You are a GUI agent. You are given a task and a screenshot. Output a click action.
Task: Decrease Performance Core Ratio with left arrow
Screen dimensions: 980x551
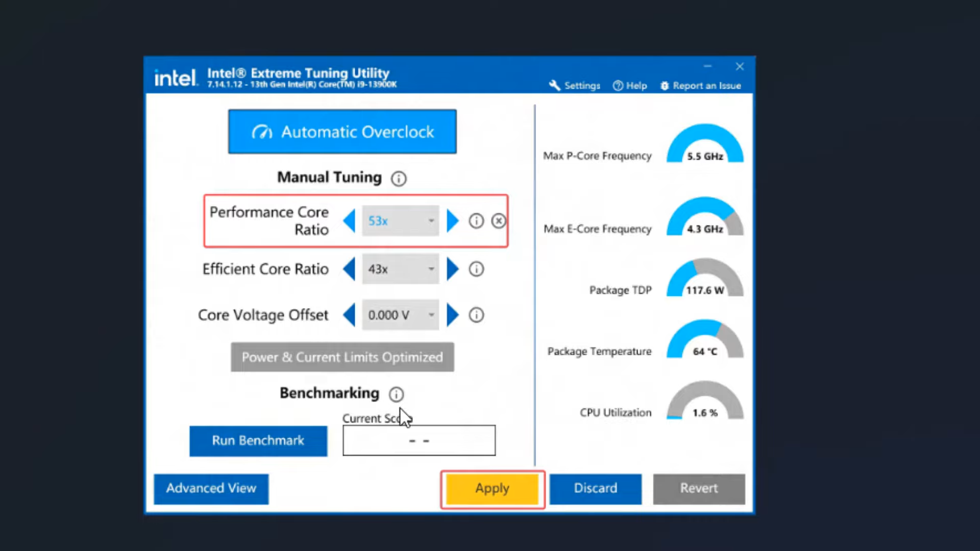(x=349, y=221)
